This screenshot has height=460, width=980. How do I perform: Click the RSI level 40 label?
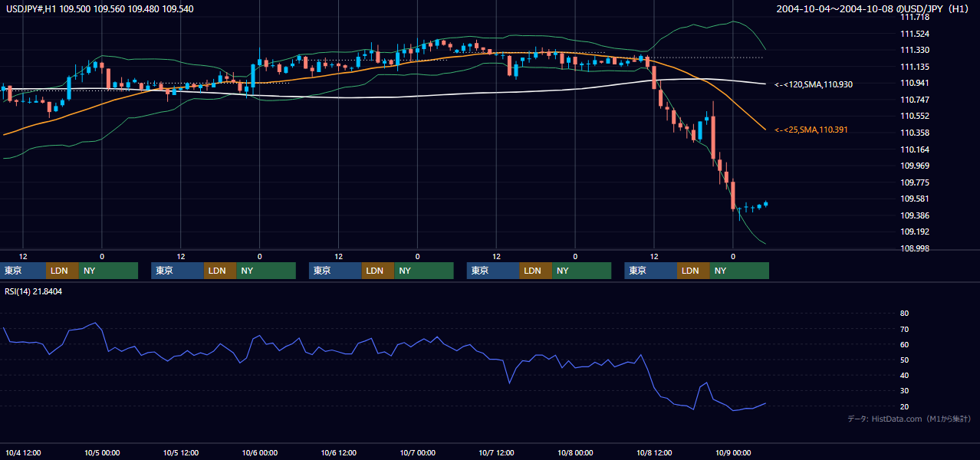[x=904, y=375]
